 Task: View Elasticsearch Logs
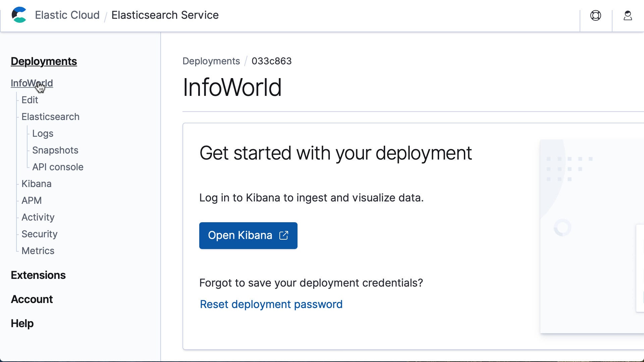43,133
